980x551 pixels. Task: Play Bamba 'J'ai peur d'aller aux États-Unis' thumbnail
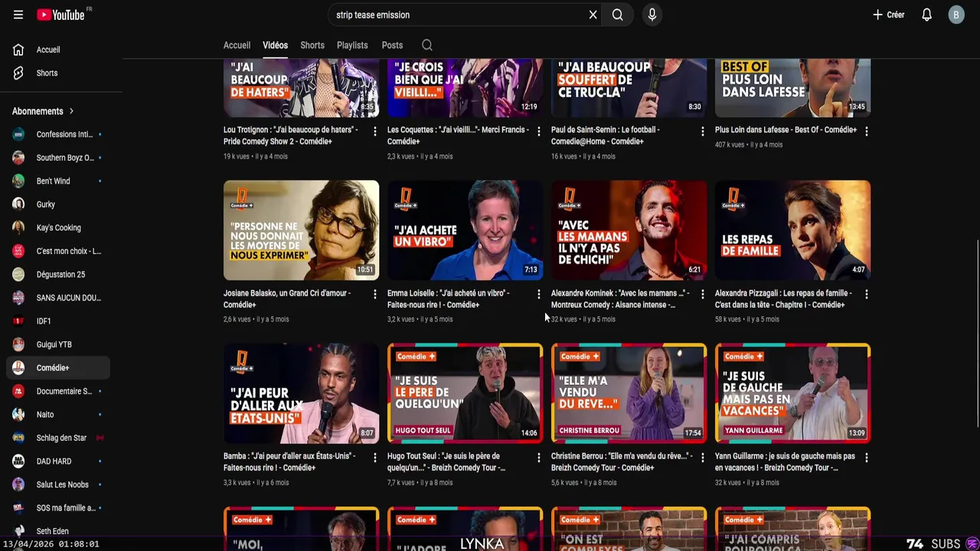coord(301,393)
